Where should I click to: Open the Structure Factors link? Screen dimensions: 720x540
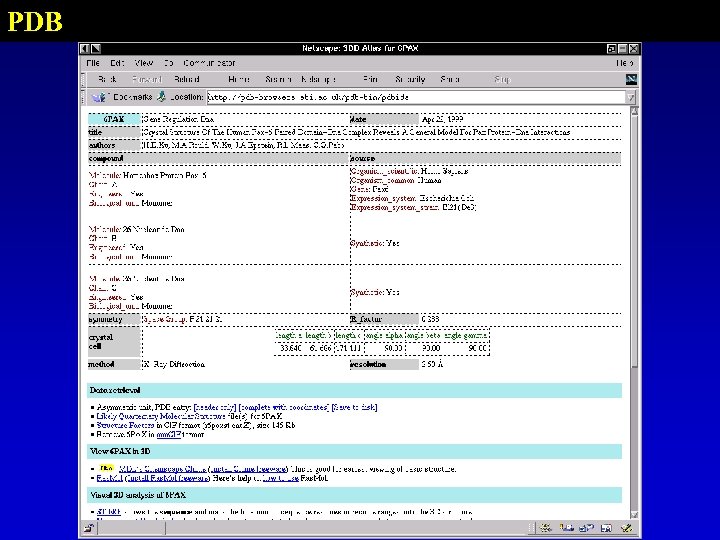pos(125,426)
